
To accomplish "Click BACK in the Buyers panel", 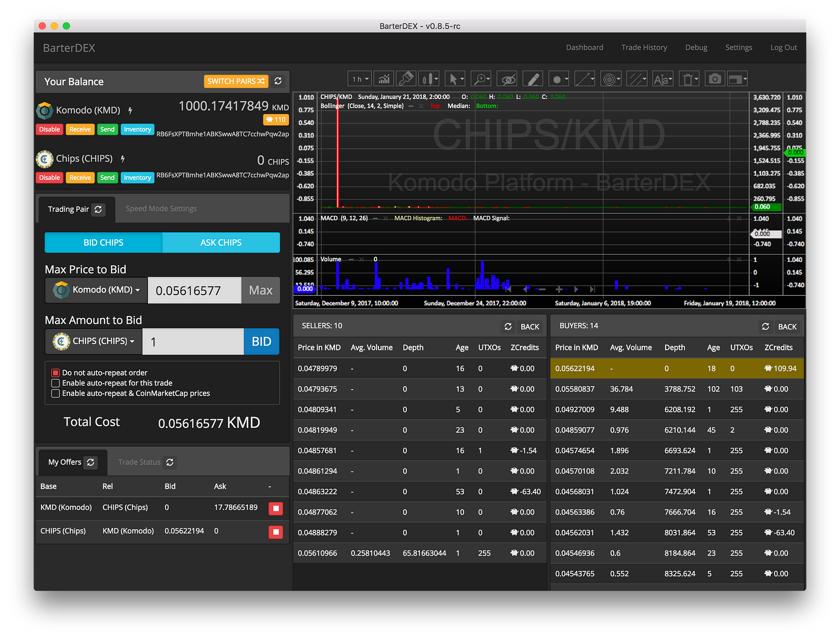I will [787, 327].
